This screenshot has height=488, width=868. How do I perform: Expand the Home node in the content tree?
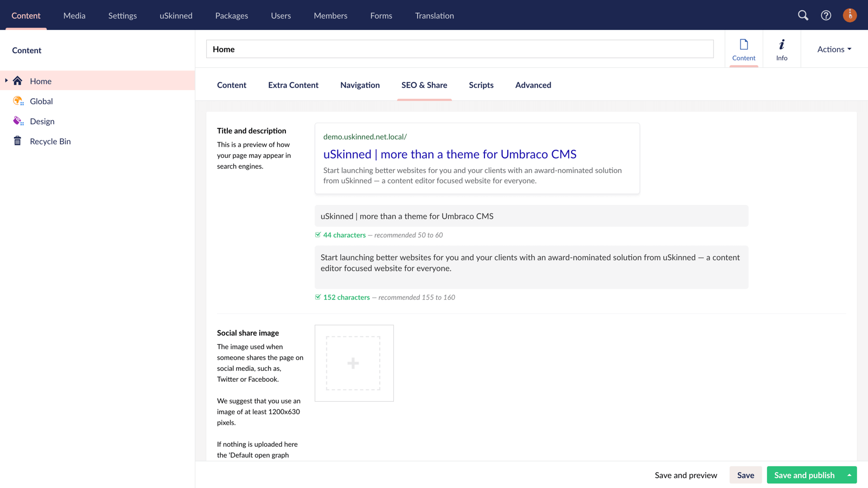pyautogui.click(x=5, y=80)
